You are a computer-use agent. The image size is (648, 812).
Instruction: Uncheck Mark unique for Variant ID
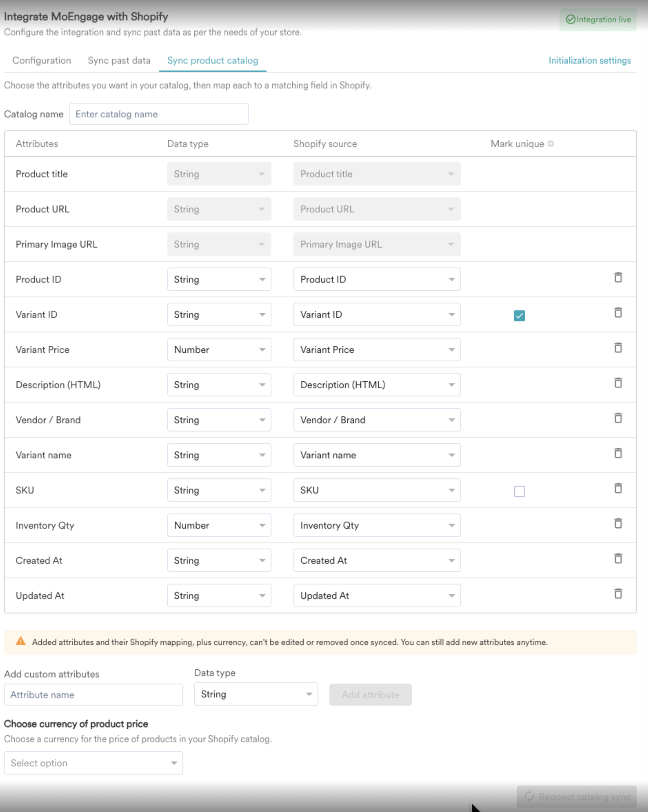(x=519, y=316)
